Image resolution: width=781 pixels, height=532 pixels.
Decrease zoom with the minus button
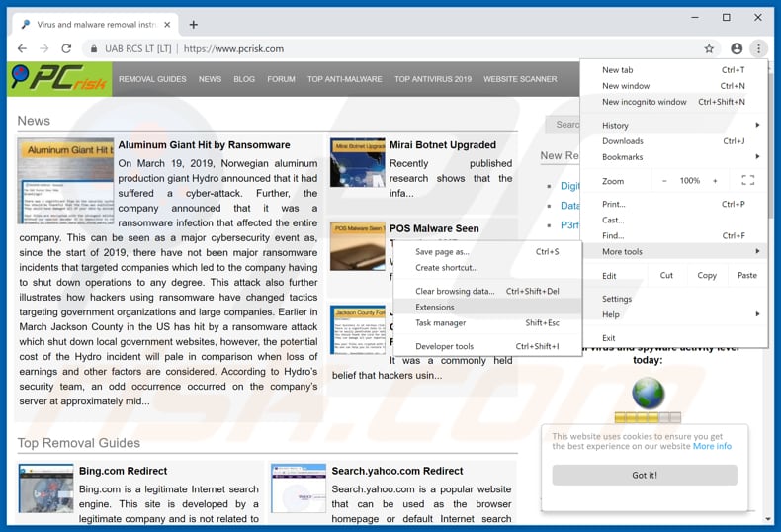664,181
